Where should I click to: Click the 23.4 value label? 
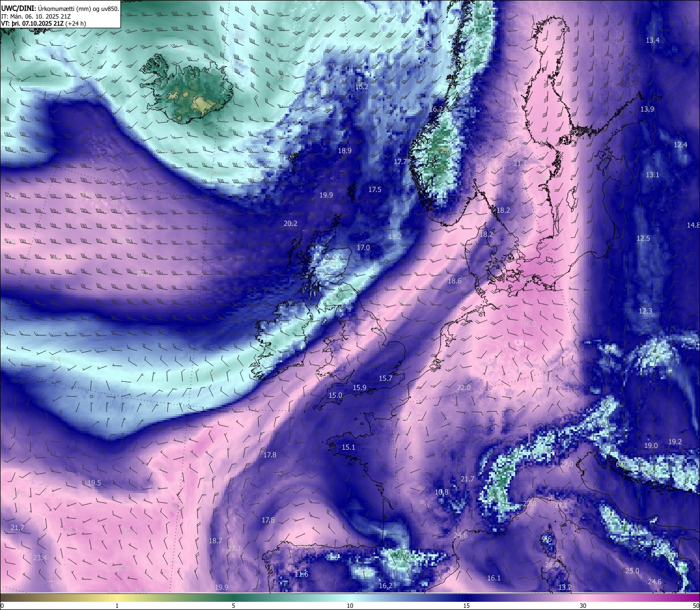pos(40,558)
